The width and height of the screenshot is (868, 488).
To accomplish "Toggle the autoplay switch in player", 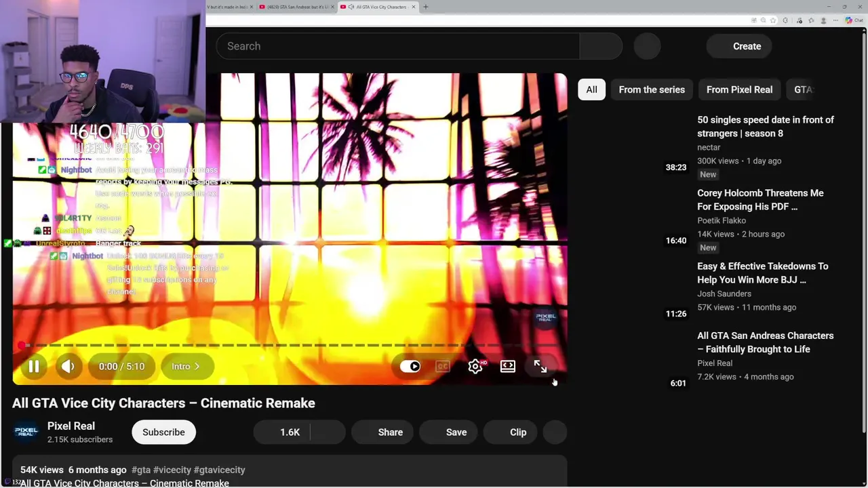I will 410,366.
